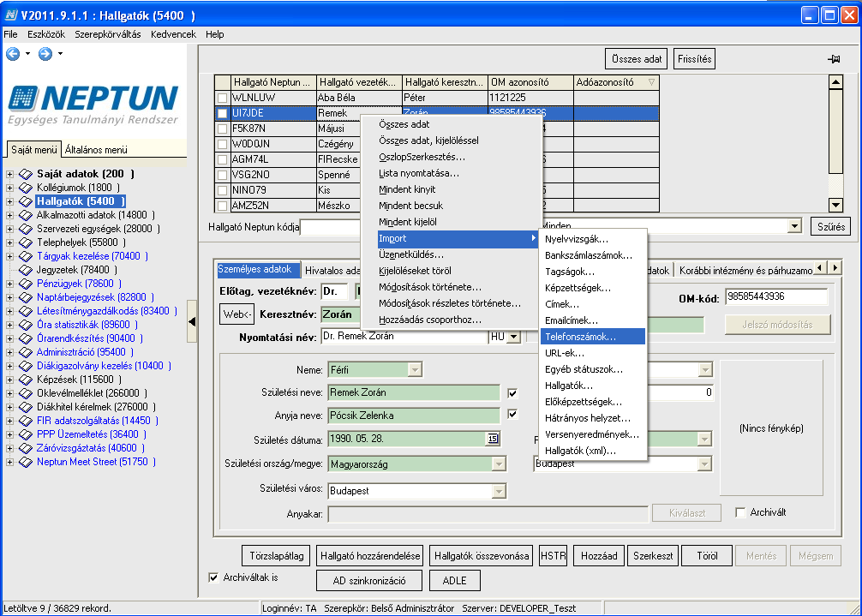Click the Adóazonosító column header
Screen dimensions: 862x616
tap(616, 82)
